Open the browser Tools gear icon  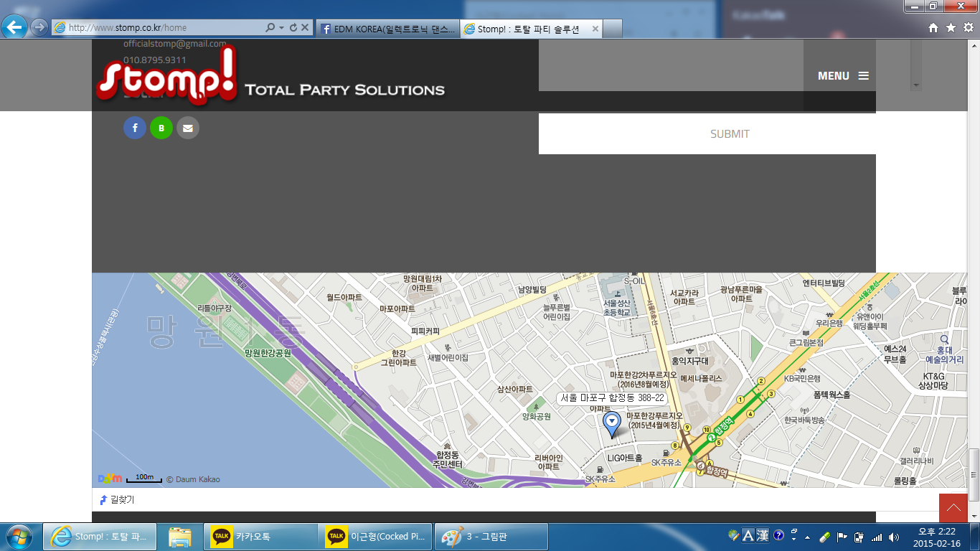[x=968, y=27]
